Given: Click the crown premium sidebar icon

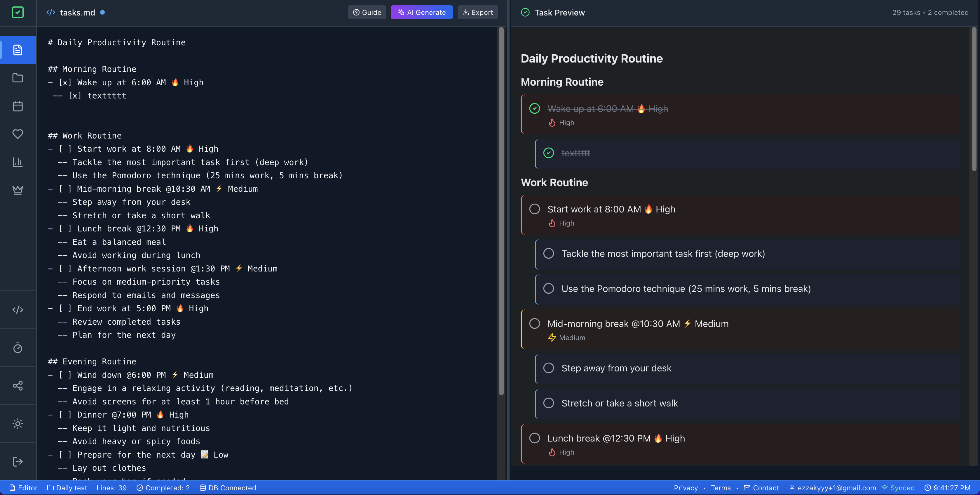Looking at the screenshot, I should point(18,190).
